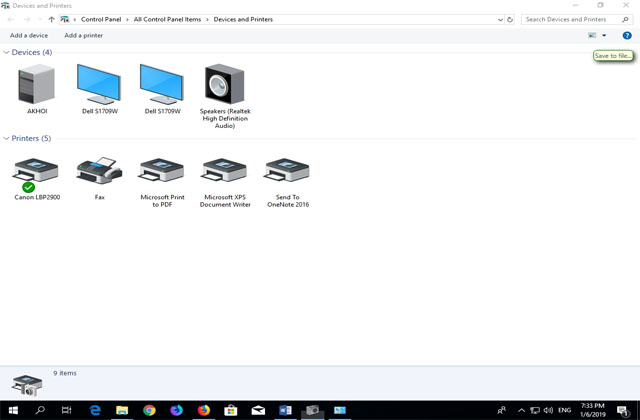Screen dimensions: 640x420
Task: Navigate to All Control Panel Items breadcrumb
Action: [x=167, y=19]
